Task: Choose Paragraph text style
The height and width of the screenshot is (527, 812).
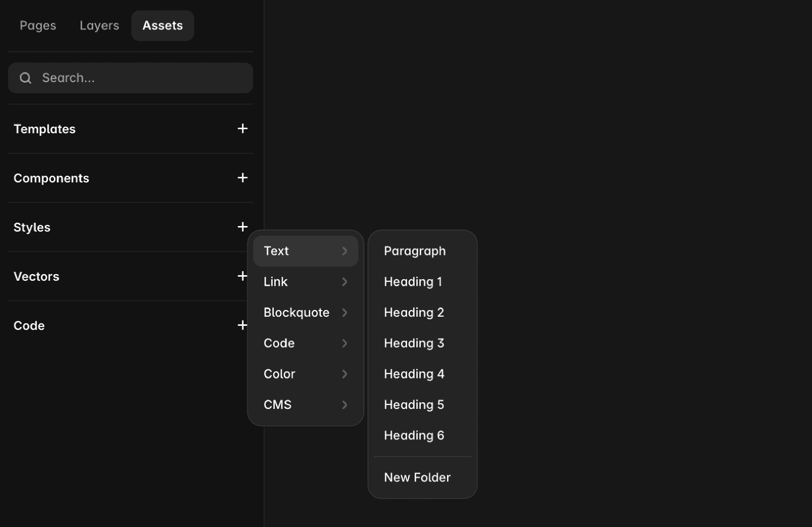Action: tap(422, 251)
